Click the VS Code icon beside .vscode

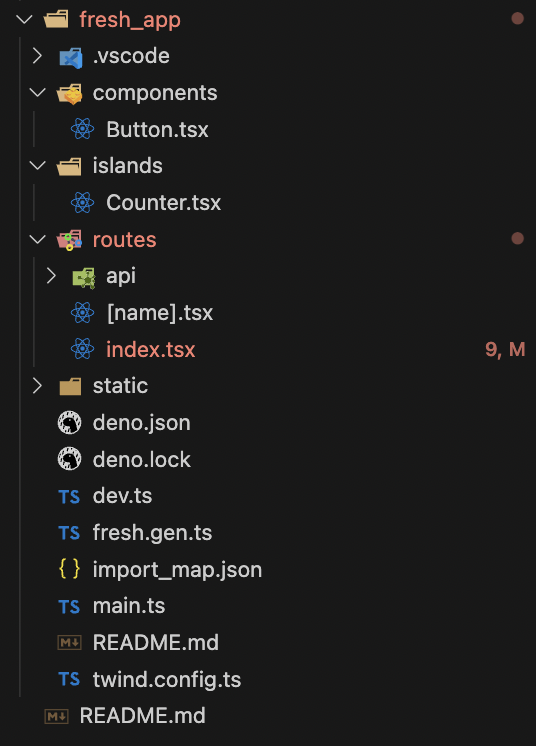(x=70, y=57)
